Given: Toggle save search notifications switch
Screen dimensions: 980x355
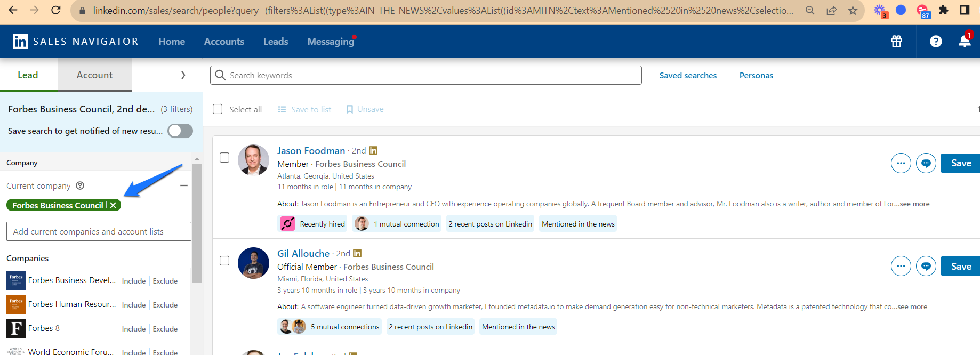Looking at the screenshot, I should 180,131.
